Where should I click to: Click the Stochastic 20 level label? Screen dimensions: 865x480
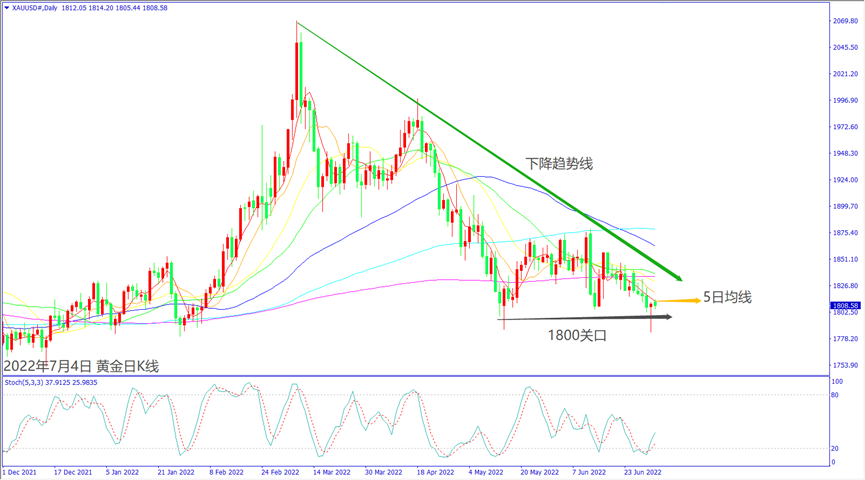click(x=835, y=447)
